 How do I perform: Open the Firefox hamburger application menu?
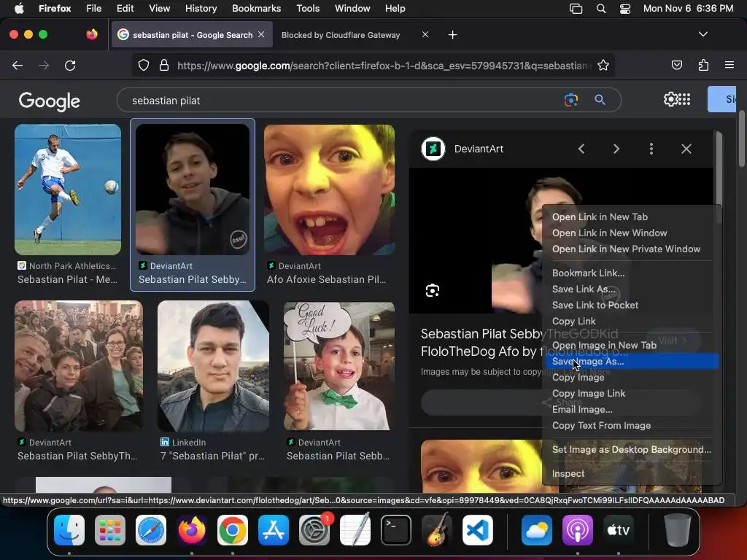pos(729,65)
